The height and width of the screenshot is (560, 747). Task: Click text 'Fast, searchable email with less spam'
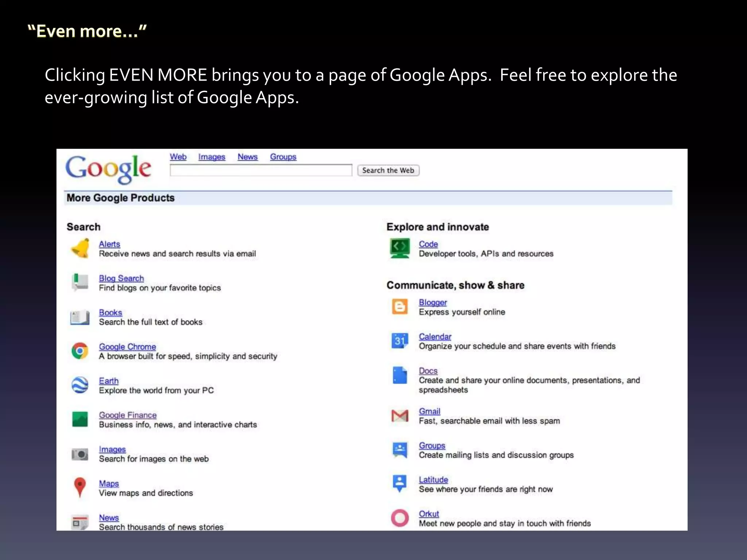[489, 421]
